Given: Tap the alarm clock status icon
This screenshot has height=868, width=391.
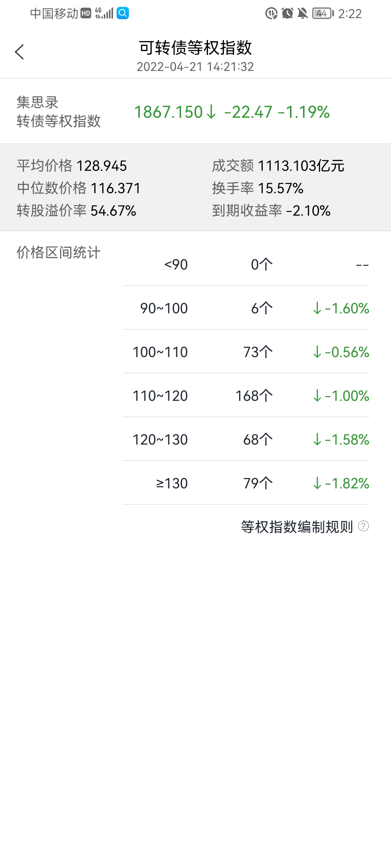Looking at the screenshot, I should click(287, 14).
